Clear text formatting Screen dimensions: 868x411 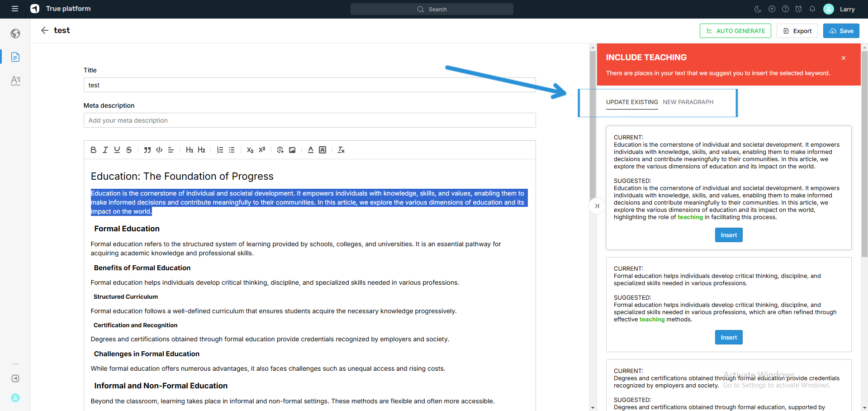341,150
